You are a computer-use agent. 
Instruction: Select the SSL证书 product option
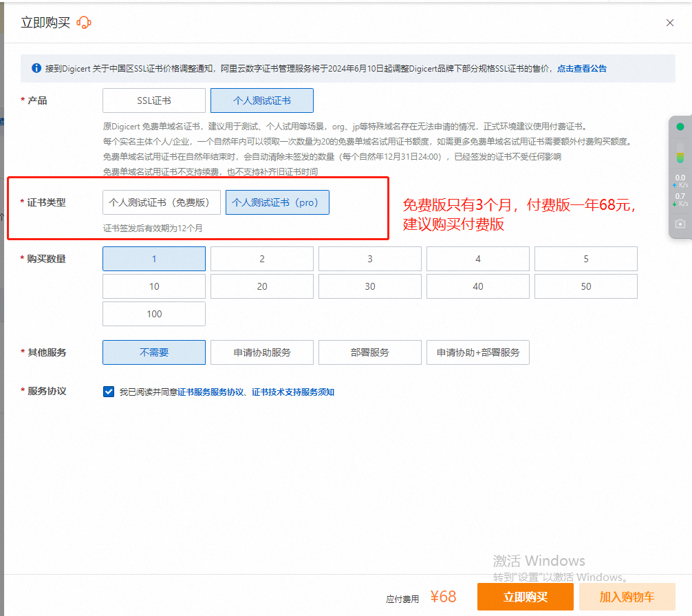click(154, 100)
